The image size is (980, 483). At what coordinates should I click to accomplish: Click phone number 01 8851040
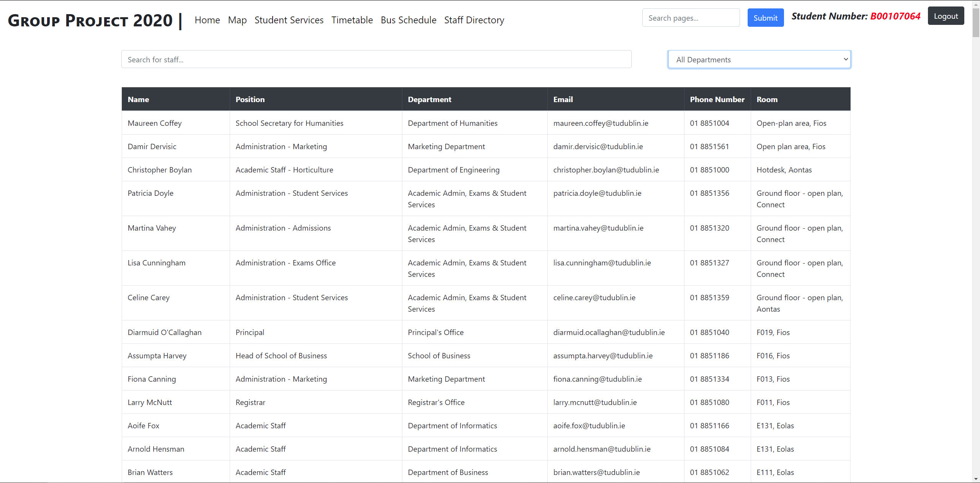coord(709,332)
